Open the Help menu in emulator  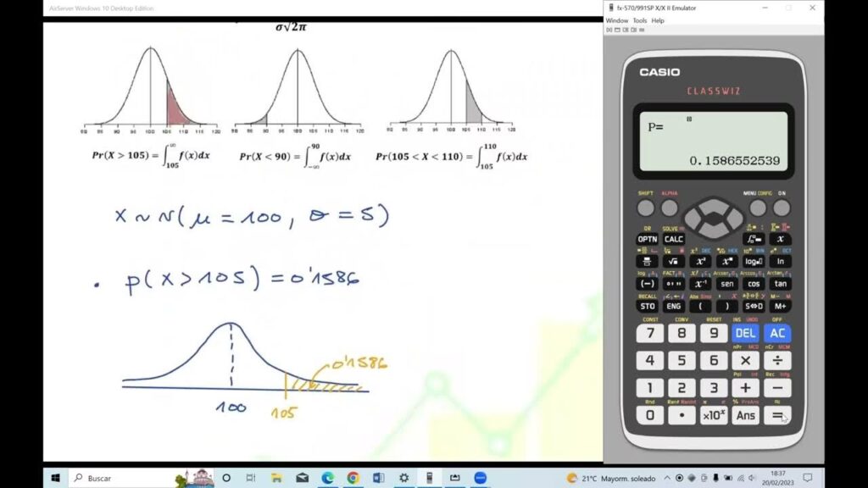click(658, 20)
